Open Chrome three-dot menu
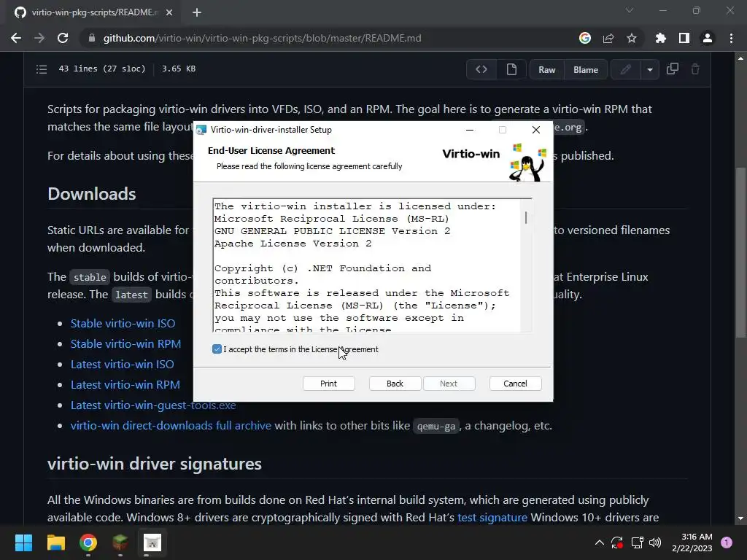This screenshot has width=747, height=560. point(731,38)
